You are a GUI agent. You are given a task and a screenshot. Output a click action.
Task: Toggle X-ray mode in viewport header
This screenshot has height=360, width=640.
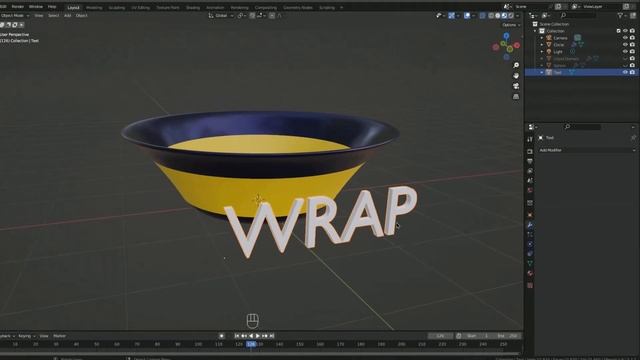(x=482, y=16)
